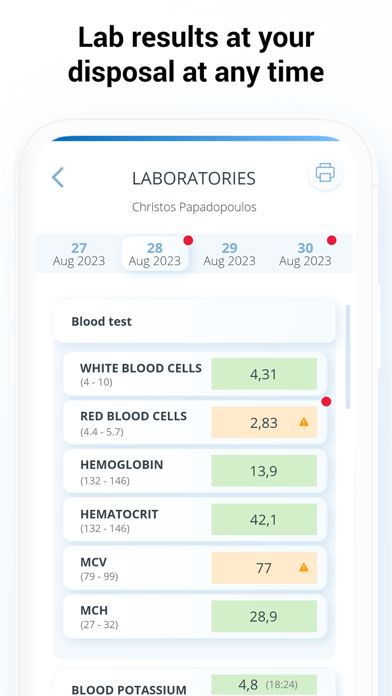Image resolution: width=392 pixels, height=696 pixels.
Task: Tap the warning triangle next to 77
Action: point(304,567)
